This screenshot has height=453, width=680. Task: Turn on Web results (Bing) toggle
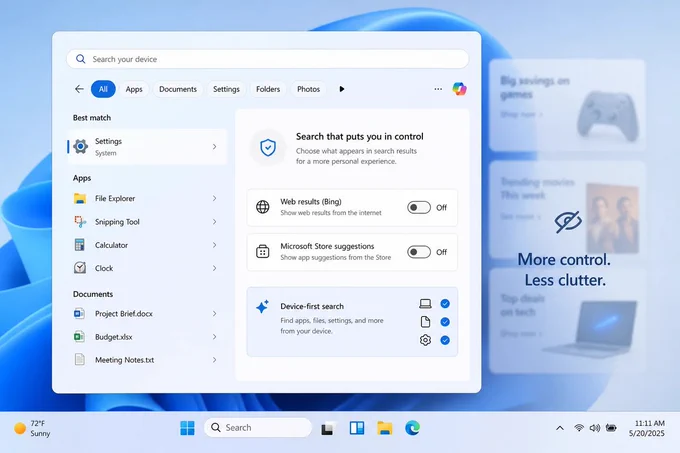[419, 207]
